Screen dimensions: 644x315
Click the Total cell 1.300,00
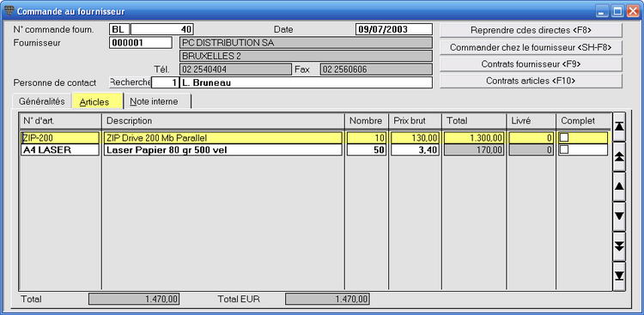(x=474, y=138)
